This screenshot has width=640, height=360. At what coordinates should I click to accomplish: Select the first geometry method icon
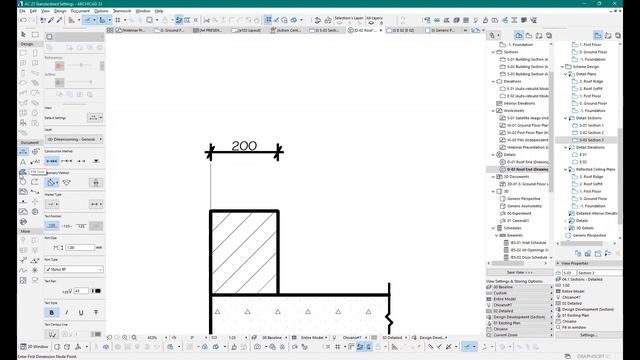(52, 182)
